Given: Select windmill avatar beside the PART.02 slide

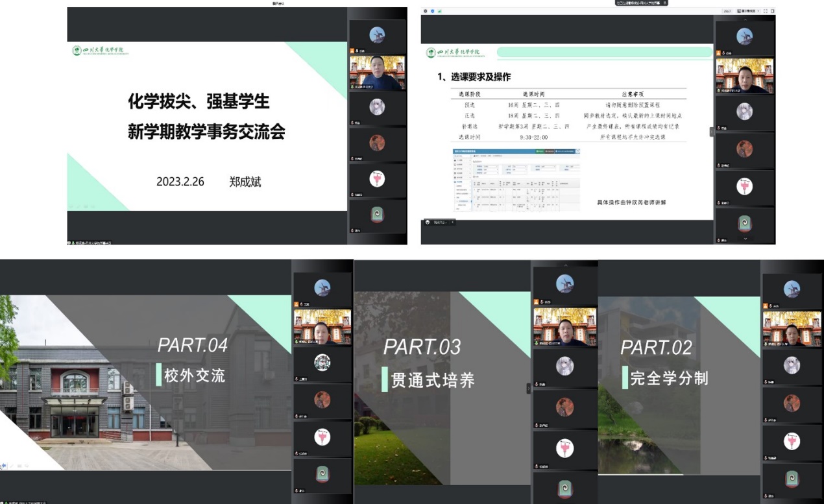Looking at the screenshot, I should click(x=792, y=289).
